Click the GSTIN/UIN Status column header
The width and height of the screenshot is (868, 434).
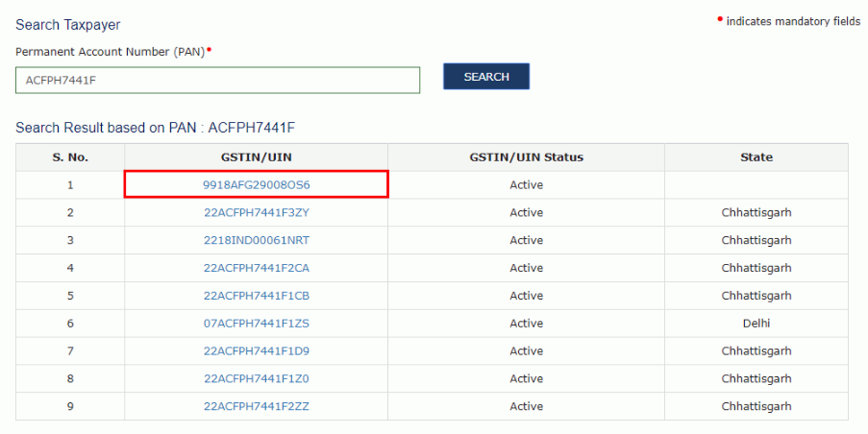pyautogui.click(x=527, y=157)
